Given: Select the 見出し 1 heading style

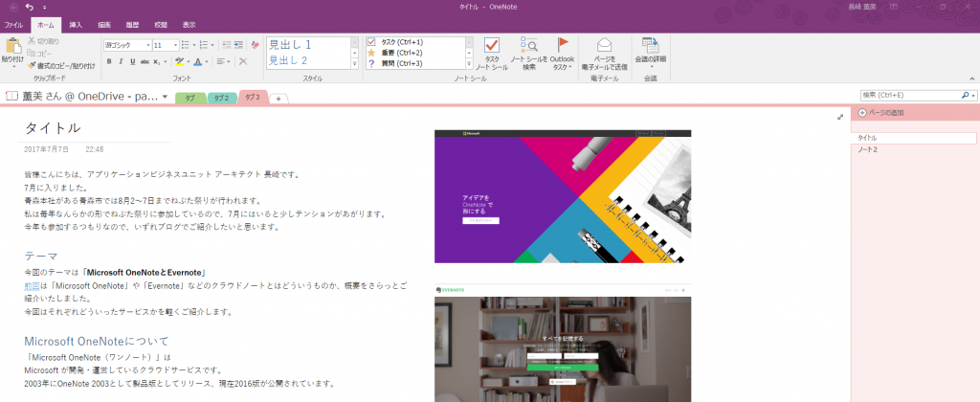Looking at the screenshot, I should 296,45.
